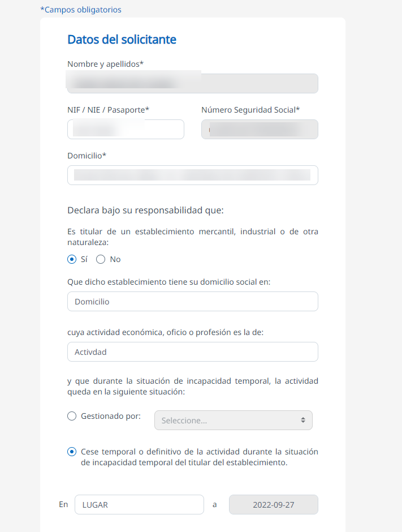Click the 'NIF / NIE / Pasaporte*' label

click(108, 110)
